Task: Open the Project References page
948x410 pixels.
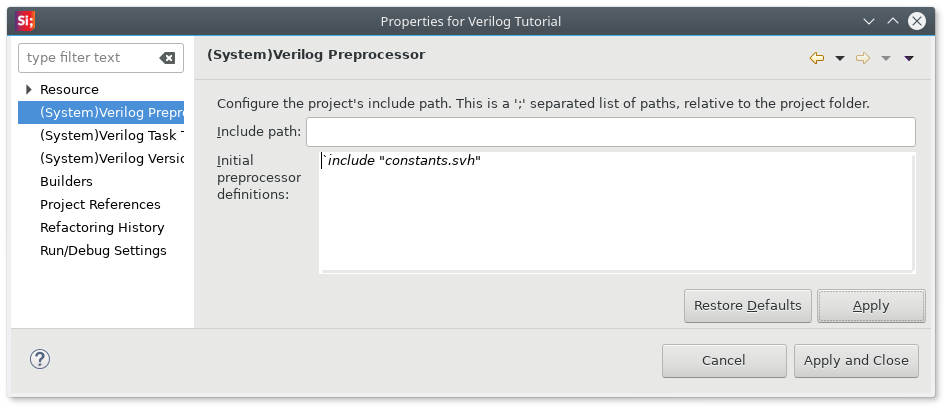Action: click(x=100, y=204)
